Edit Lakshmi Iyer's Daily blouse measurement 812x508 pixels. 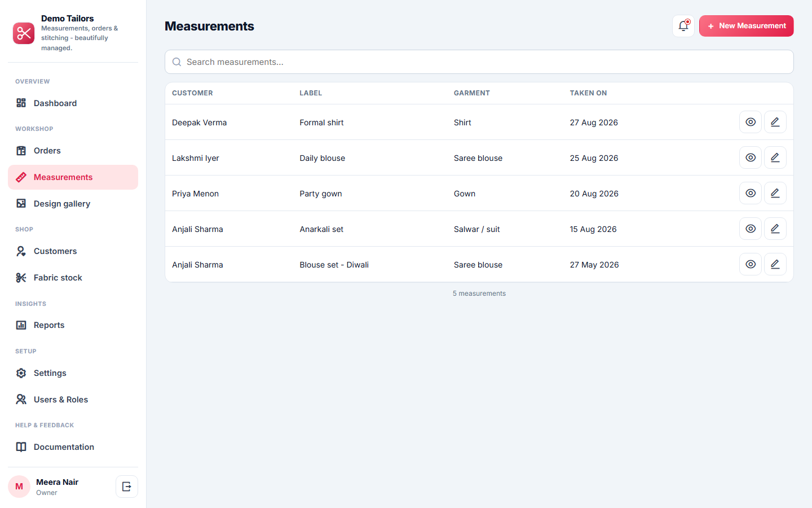(x=775, y=157)
